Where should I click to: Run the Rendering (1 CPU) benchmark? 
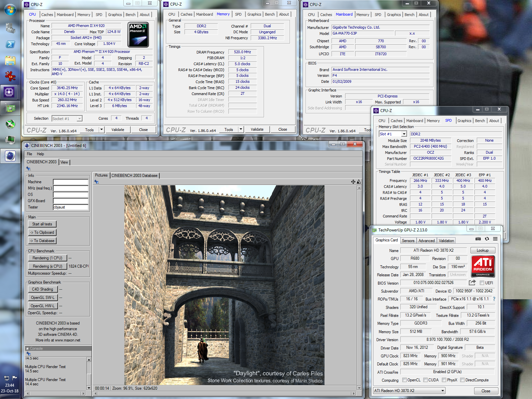(48, 258)
